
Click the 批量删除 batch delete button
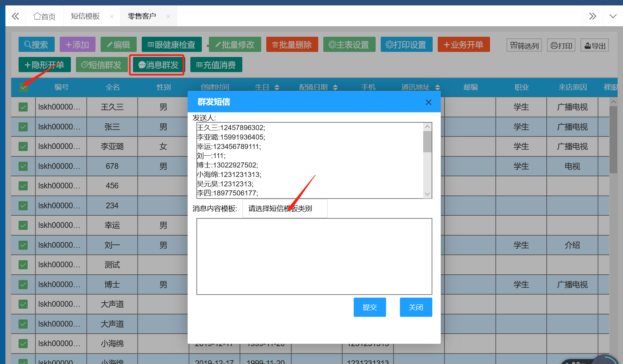292,44
